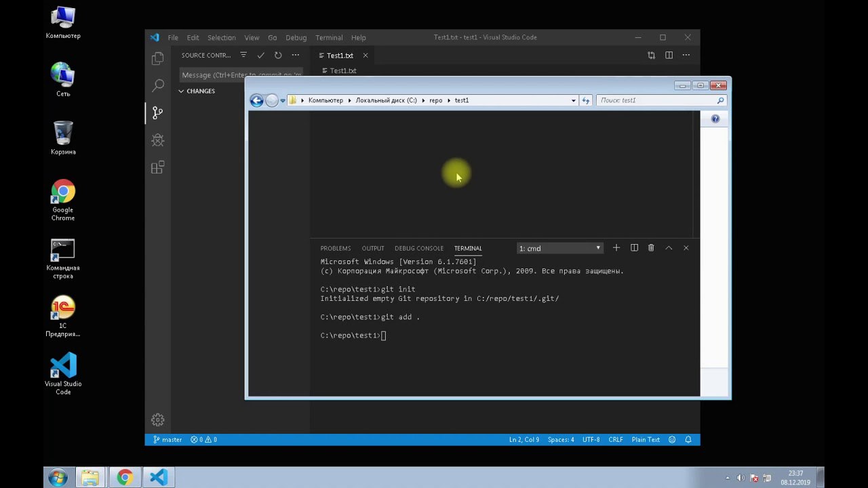The width and height of the screenshot is (868, 488).
Task: Change encoding via UTF-8 status item
Action: point(591,439)
